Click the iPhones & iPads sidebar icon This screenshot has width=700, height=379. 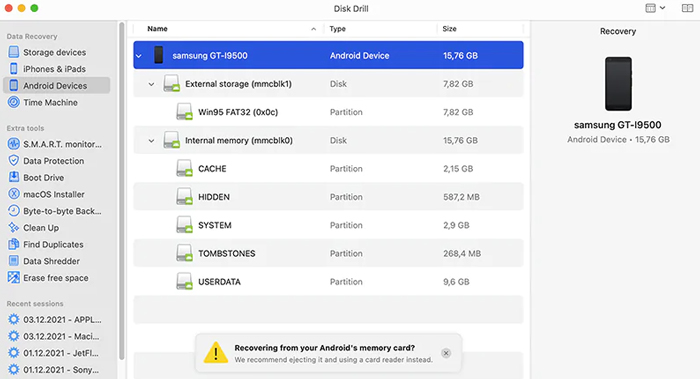click(x=14, y=69)
